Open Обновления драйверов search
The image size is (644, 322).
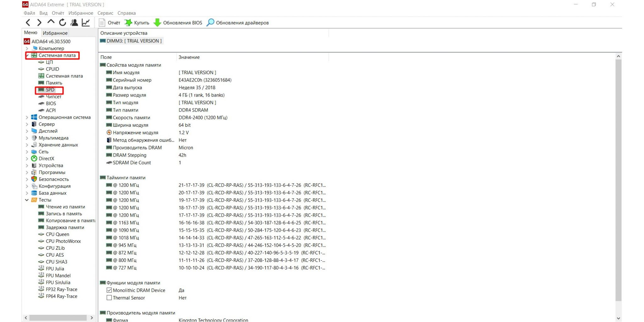(237, 23)
